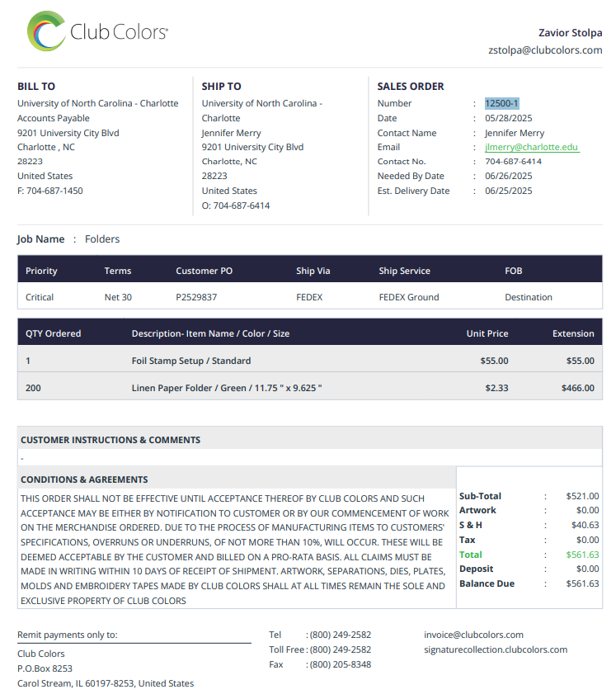Click the Contact No. value 704-687-6414
Screen dimensions: 616x694
(513, 162)
